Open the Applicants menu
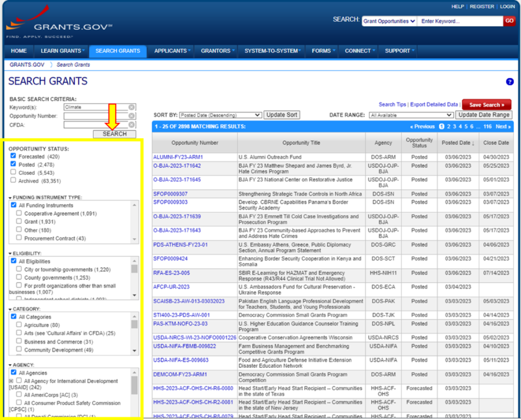521x420 pixels. click(x=172, y=51)
